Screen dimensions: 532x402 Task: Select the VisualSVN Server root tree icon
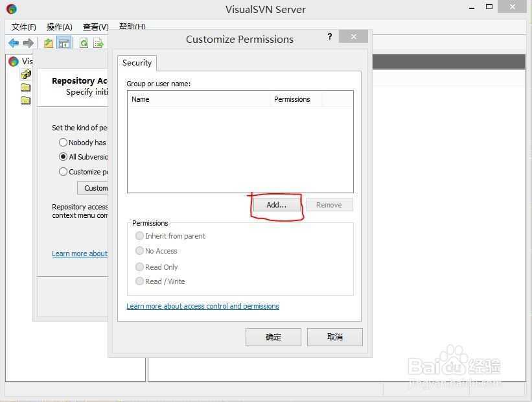tap(14, 62)
